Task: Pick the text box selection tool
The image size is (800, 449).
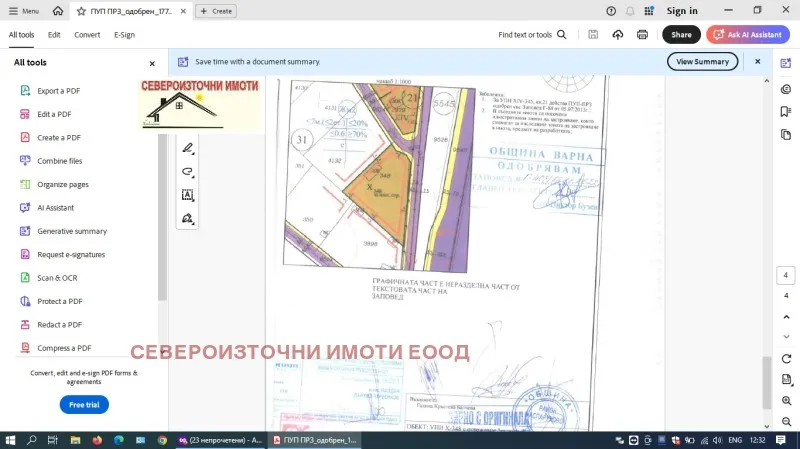Action: pyautogui.click(x=187, y=195)
